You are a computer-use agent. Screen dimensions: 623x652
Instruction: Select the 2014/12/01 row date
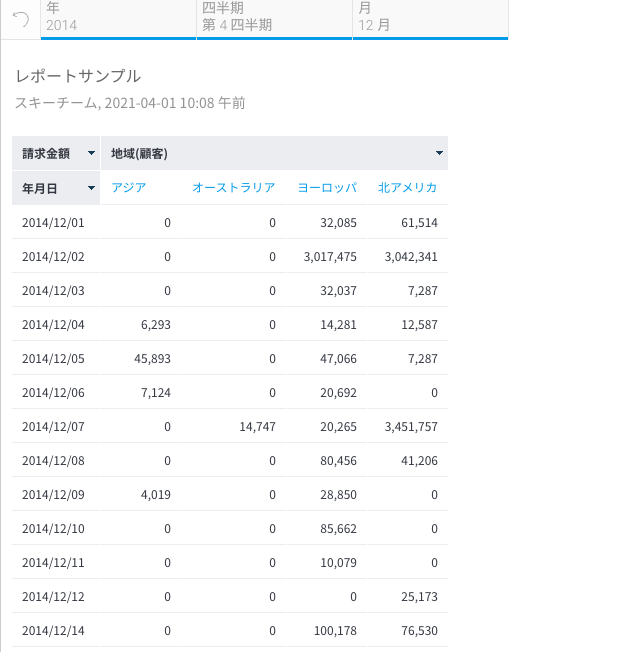pyautogui.click(x=53, y=222)
